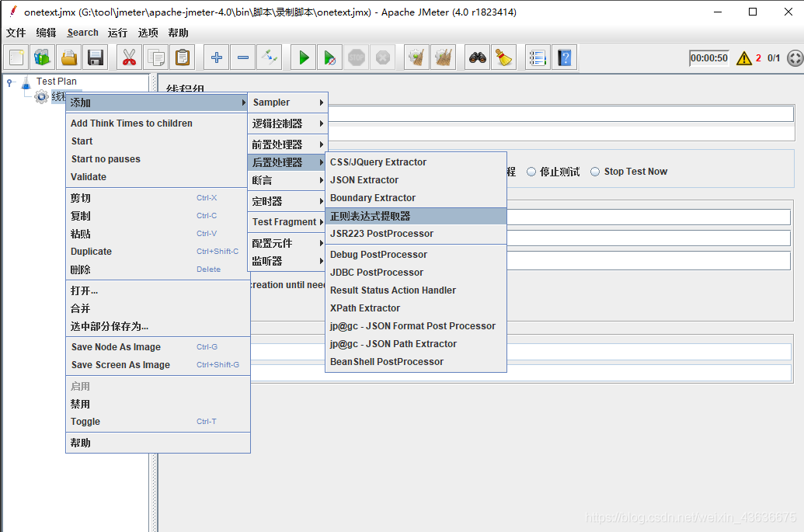
Task: Expand the 断言 submenu
Action: (287, 180)
